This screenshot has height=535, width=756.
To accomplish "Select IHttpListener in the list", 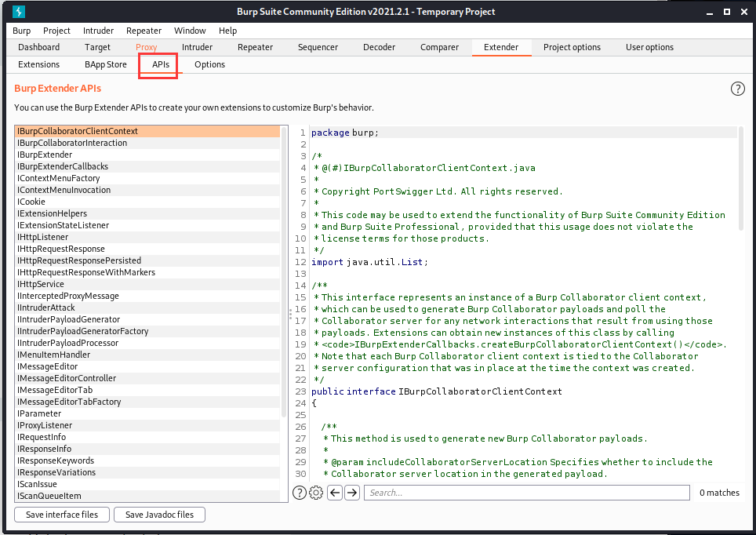I will coord(147,238).
